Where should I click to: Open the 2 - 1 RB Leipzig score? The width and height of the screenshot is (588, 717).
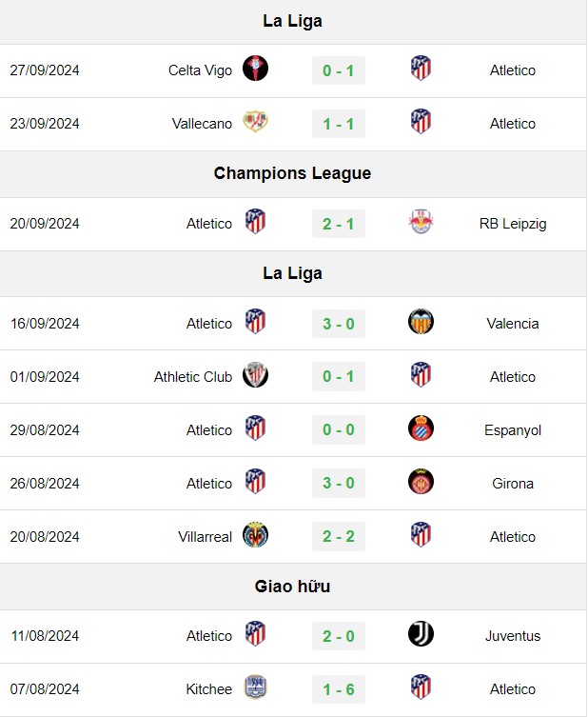point(339,224)
